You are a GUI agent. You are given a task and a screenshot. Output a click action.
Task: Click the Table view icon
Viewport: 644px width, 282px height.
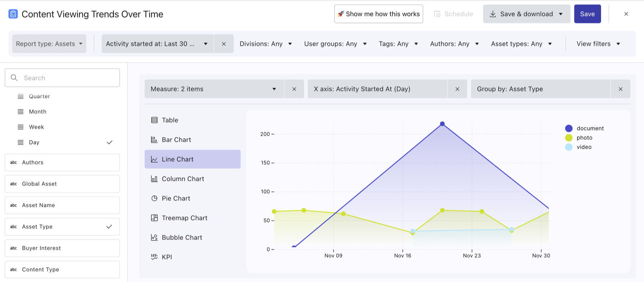[154, 120]
